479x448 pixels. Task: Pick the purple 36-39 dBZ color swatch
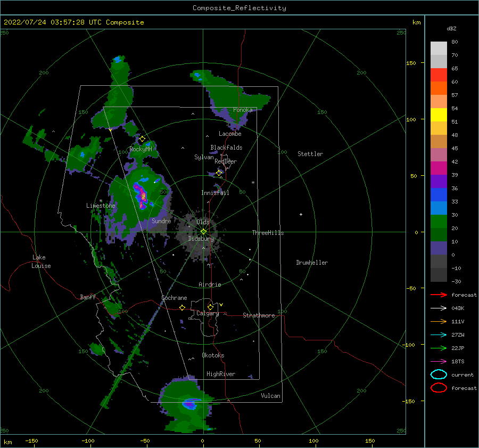click(x=439, y=182)
